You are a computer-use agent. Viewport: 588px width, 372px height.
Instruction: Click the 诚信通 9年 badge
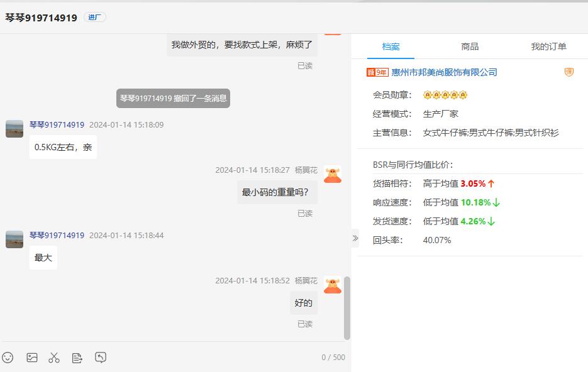tap(377, 72)
